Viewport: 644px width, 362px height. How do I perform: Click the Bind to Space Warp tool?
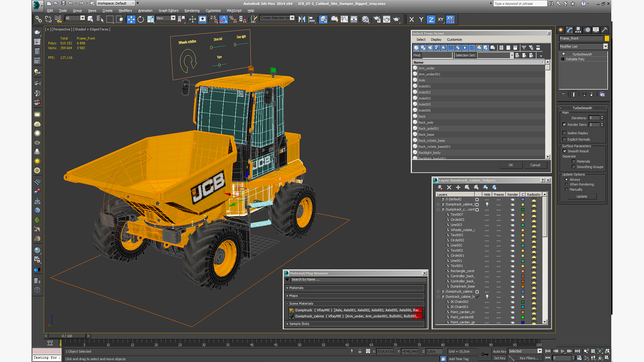58,19
